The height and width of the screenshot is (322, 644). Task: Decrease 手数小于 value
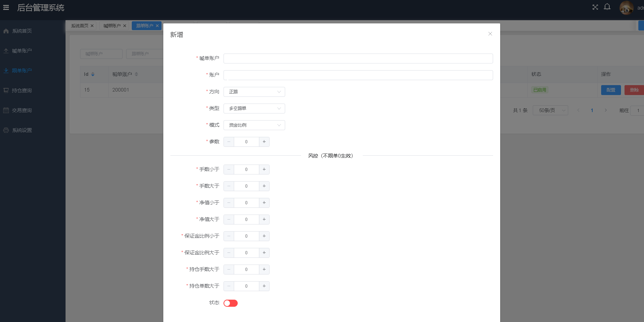[x=229, y=170]
